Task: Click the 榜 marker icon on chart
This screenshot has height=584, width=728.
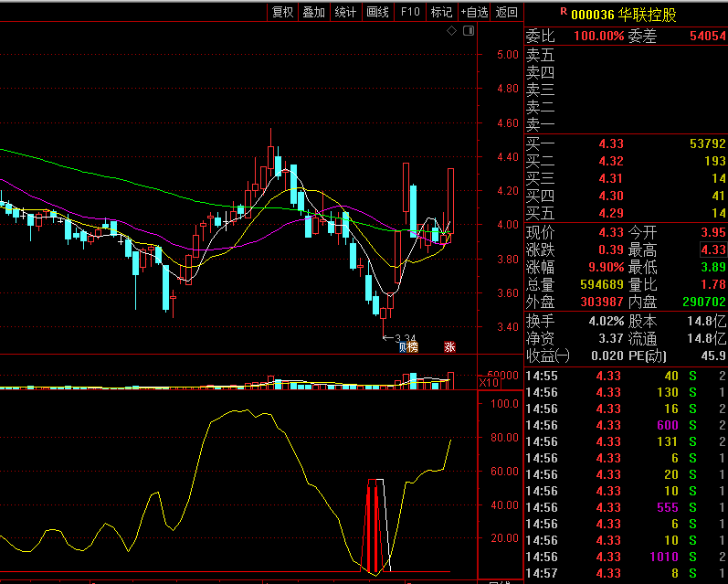Action: pos(412,346)
